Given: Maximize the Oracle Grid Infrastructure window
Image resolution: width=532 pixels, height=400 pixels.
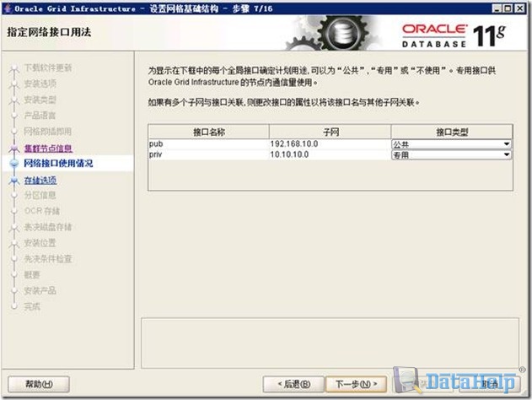Looking at the screenshot, I should point(508,8).
